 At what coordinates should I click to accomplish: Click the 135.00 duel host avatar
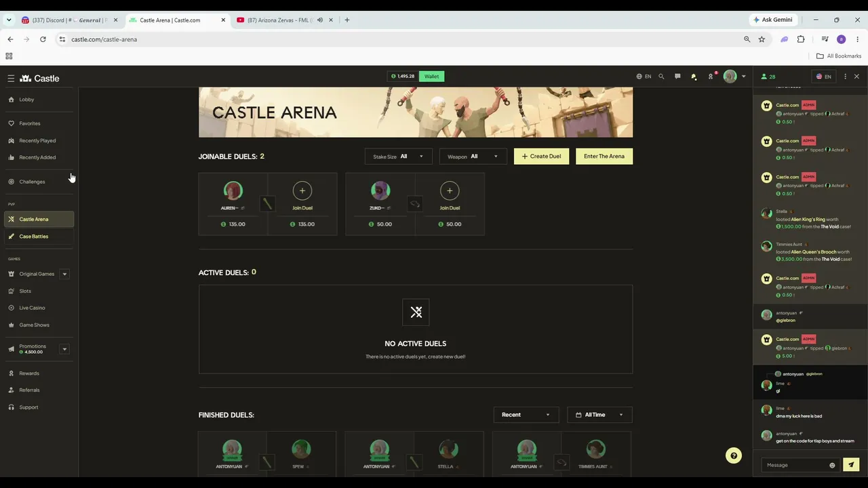pyautogui.click(x=233, y=190)
